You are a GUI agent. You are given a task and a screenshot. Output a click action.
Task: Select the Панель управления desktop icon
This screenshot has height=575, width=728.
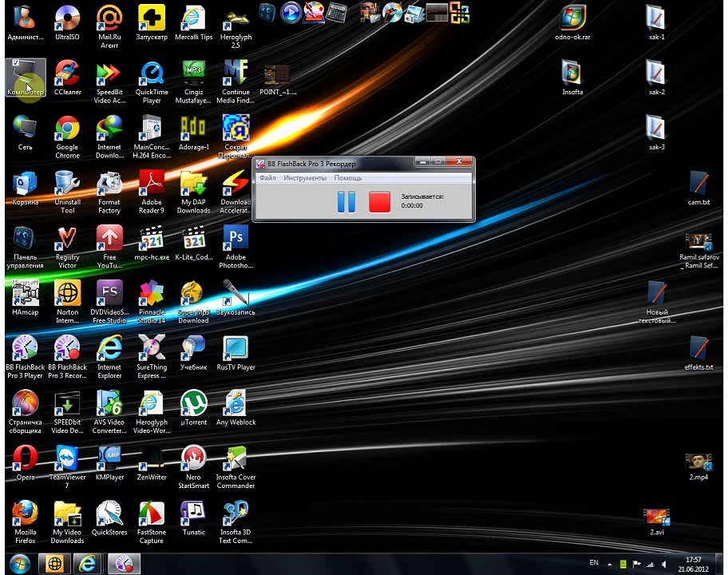point(25,247)
